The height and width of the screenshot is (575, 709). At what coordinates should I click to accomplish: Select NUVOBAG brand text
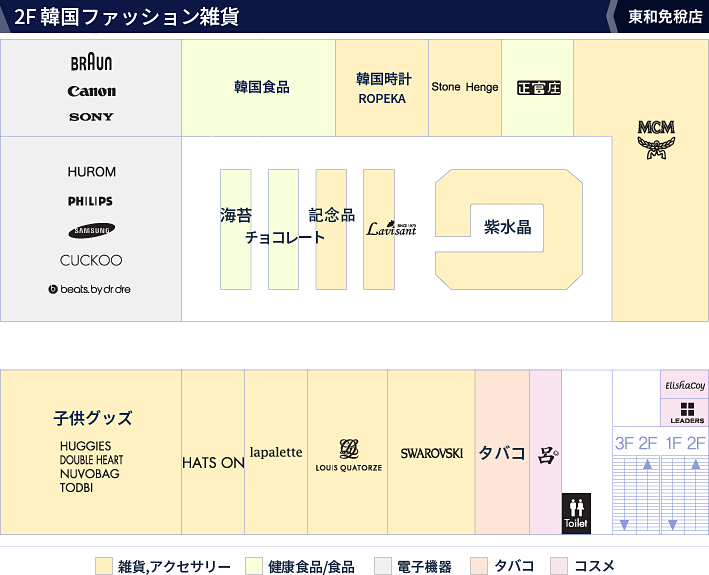tap(90, 474)
